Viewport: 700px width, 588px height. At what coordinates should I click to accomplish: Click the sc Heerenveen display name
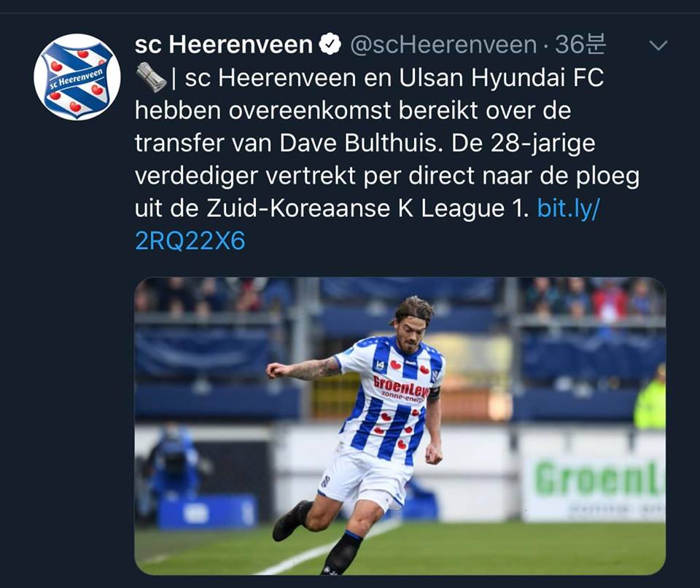(x=224, y=44)
